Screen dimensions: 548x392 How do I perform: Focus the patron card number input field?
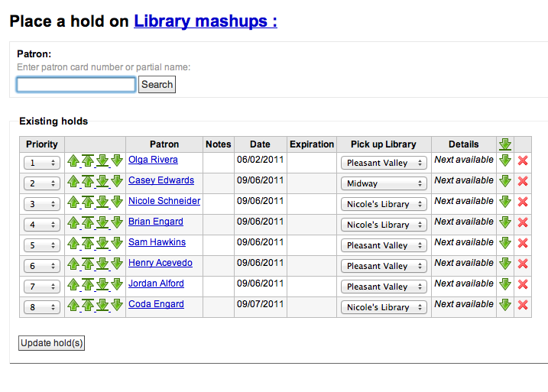pos(76,84)
